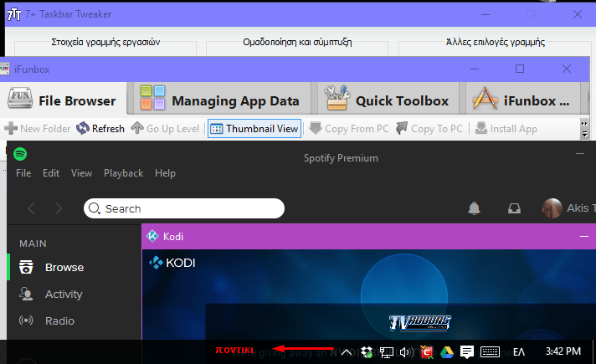Screen dimensions: 596x364
Task: Open Dropbox tray icon
Action: pos(367,352)
